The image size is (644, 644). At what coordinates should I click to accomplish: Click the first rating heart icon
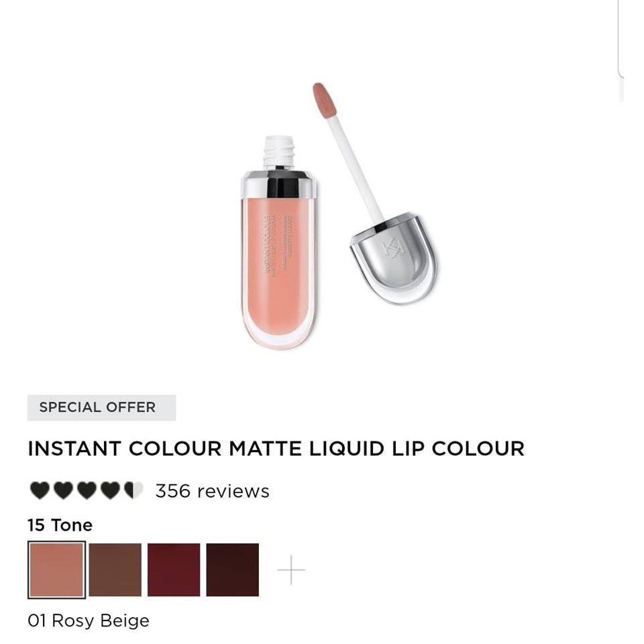click(40, 490)
